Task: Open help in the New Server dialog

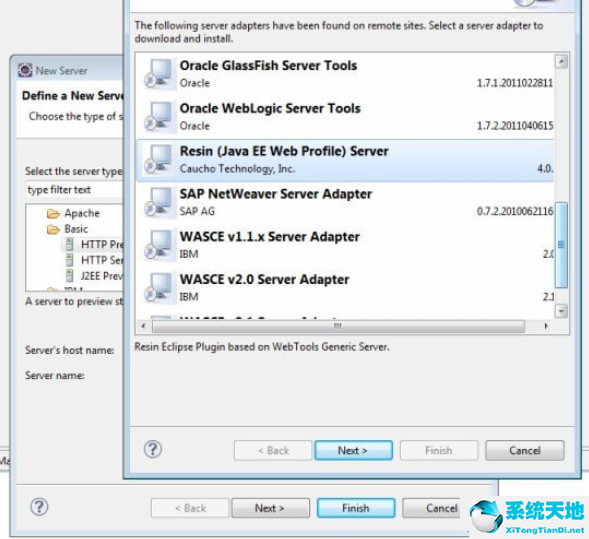Action: pyautogui.click(x=39, y=507)
